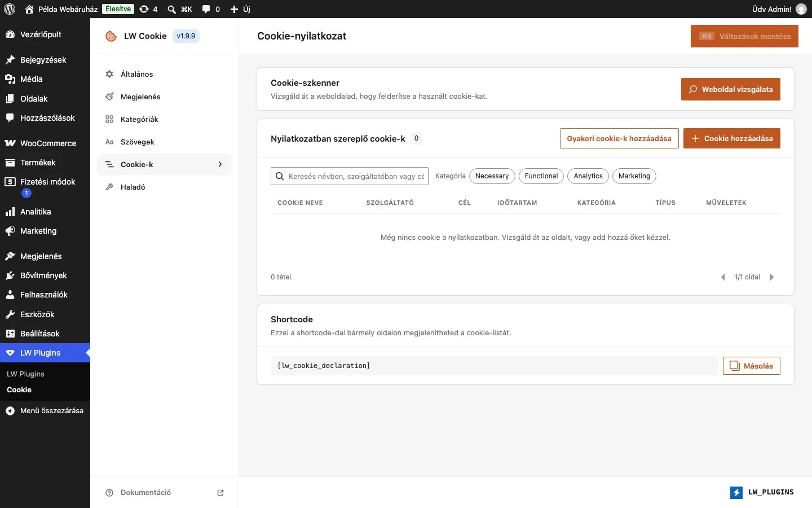This screenshot has height=508, width=812.
Task: Toggle the Marketing category filter chip
Action: [x=634, y=176]
